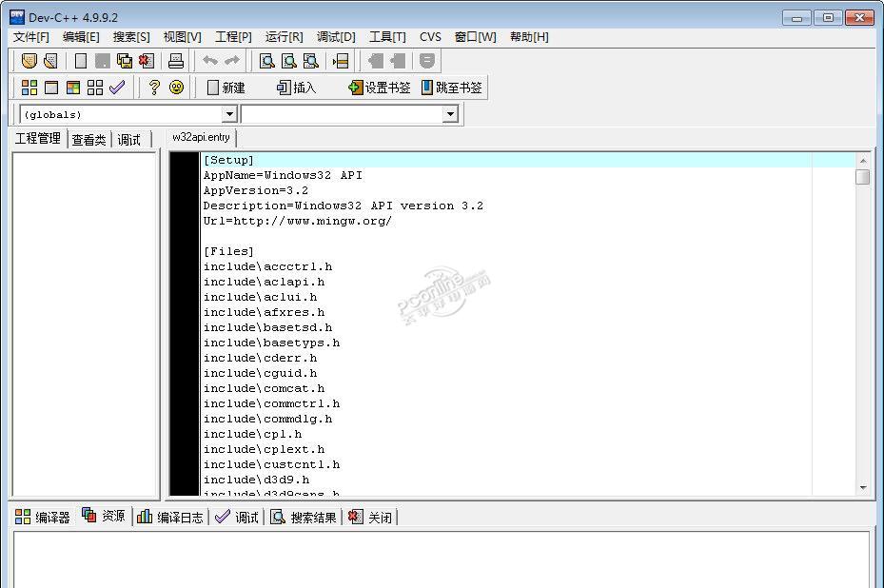884x588 pixels.
Task: Click the smiley face About icon
Action: pyautogui.click(x=176, y=88)
